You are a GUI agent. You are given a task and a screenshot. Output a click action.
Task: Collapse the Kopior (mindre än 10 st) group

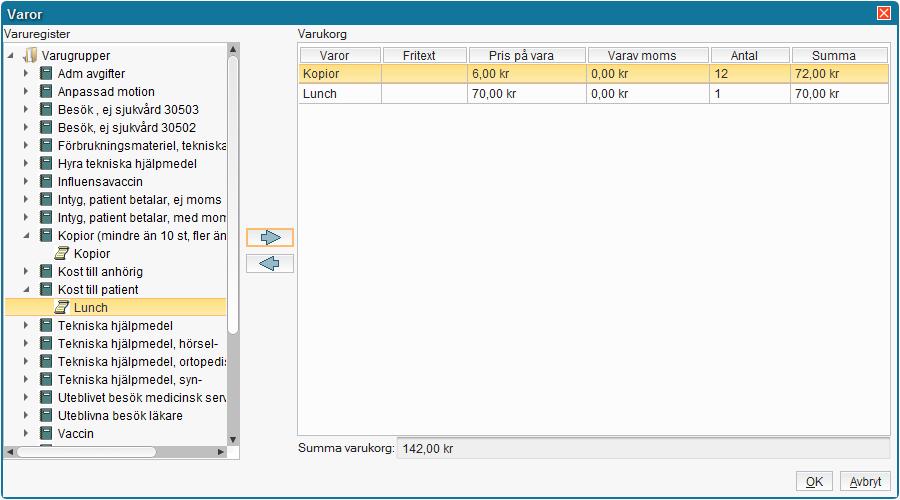pos(26,235)
